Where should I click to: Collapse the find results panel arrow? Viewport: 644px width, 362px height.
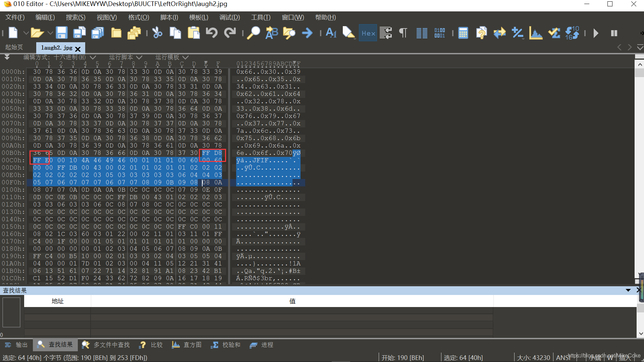(628, 290)
